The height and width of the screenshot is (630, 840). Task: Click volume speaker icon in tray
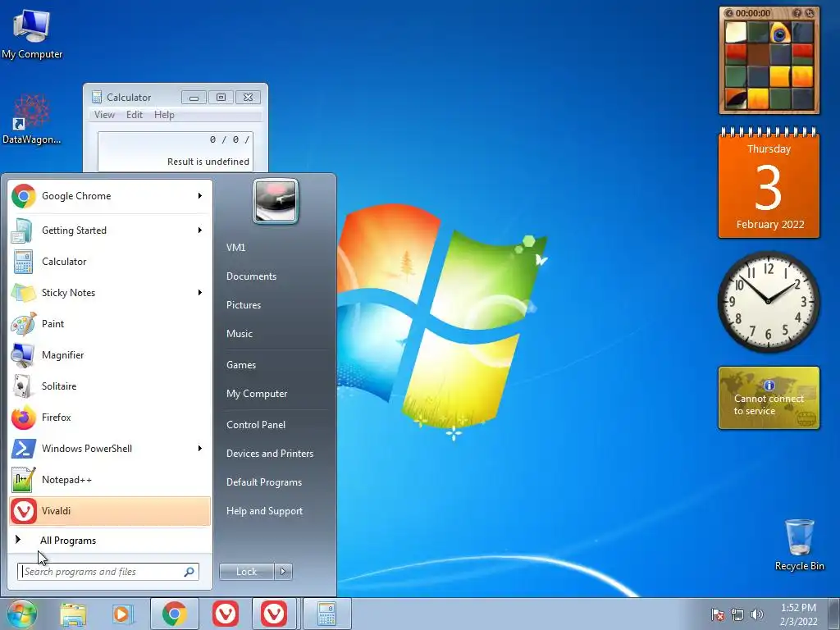[x=757, y=614]
